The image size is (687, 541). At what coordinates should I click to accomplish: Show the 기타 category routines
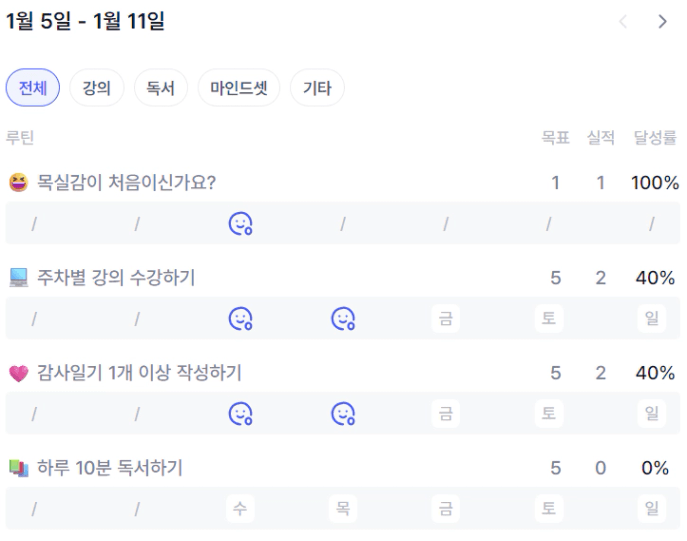click(x=317, y=88)
